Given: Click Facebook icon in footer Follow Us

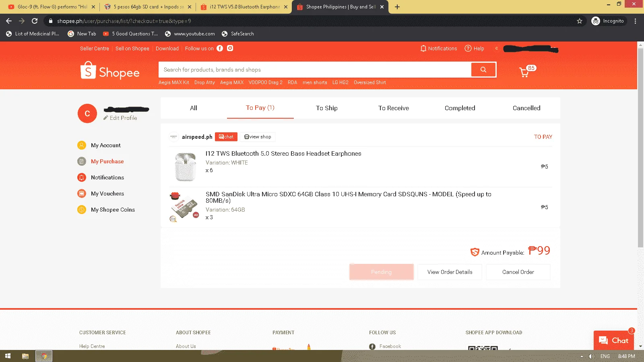Looking at the screenshot, I should tap(372, 346).
